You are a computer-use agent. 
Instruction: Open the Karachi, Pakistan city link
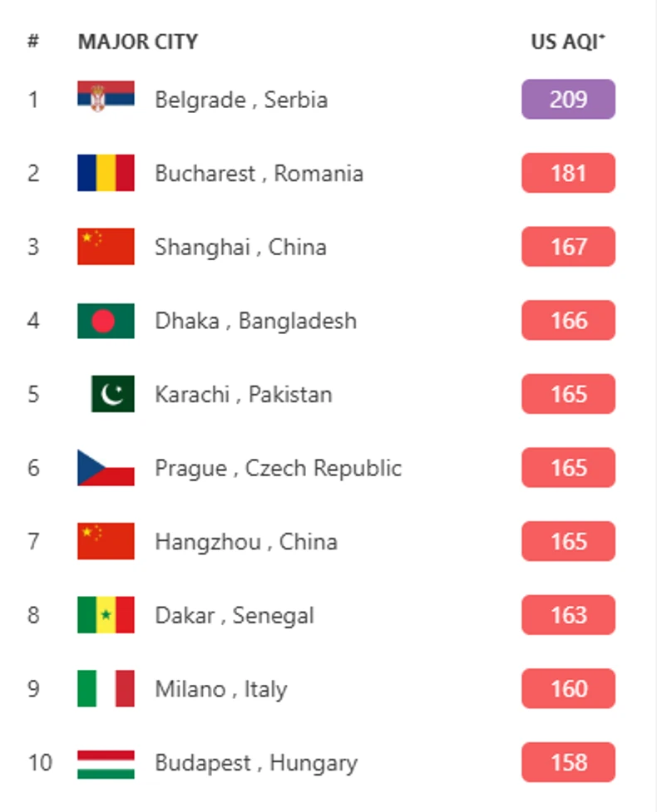tap(244, 394)
